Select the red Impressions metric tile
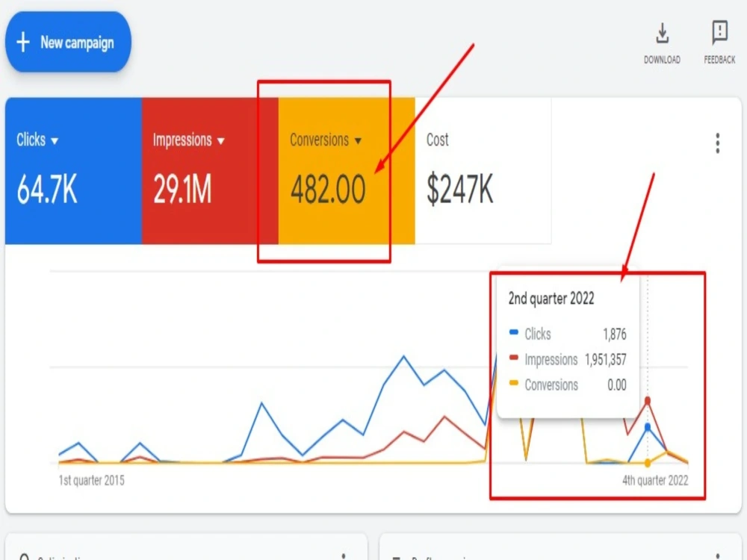 [x=210, y=171]
